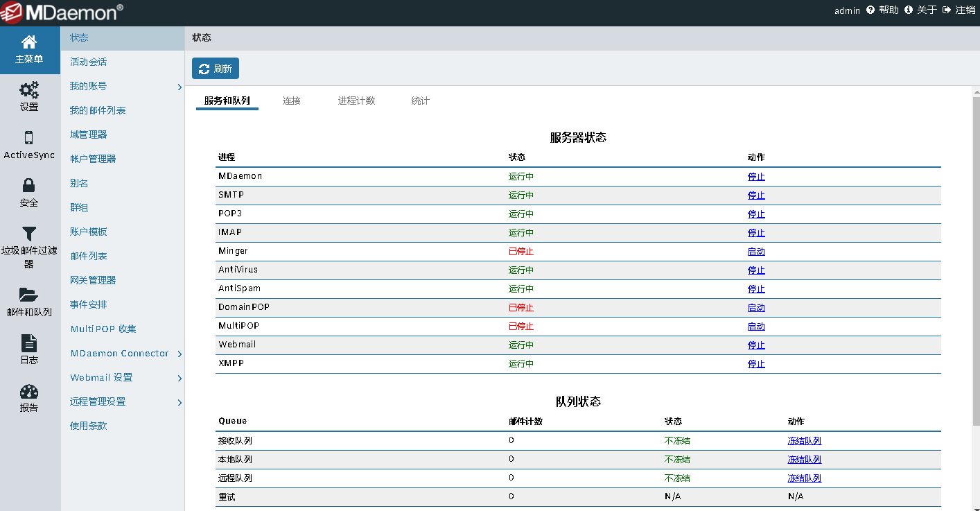Screen dimensions: 980x511
Task: Expand the 我的账号 submenu arrow
Action: tap(180, 87)
